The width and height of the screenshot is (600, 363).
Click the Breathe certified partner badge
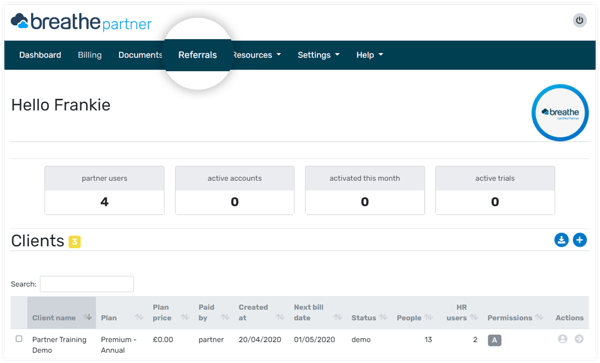(x=560, y=112)
